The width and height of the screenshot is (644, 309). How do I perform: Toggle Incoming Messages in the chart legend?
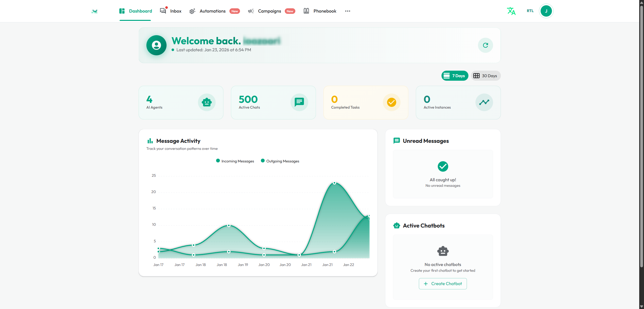point(235,161)
